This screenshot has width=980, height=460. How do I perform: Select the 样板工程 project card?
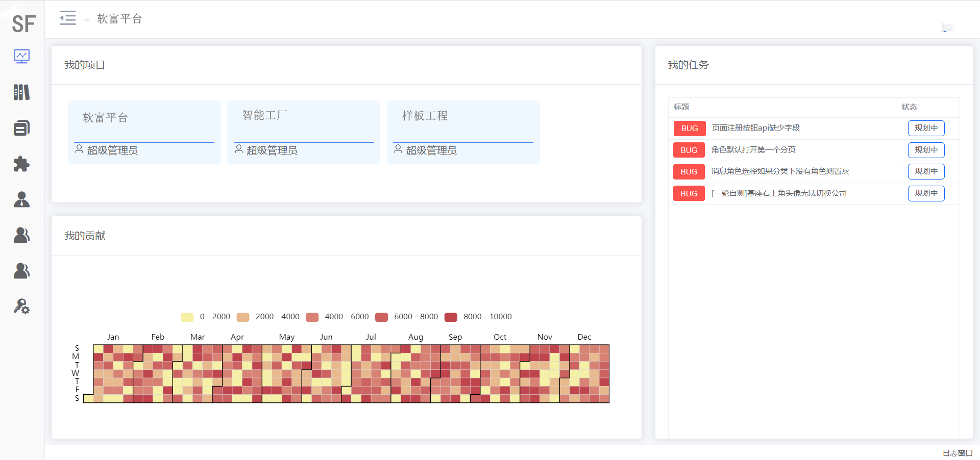point(463,132)
